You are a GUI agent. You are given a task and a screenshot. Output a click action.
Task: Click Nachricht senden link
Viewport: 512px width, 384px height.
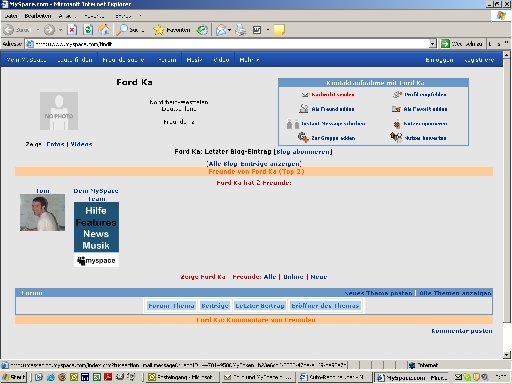333,95
